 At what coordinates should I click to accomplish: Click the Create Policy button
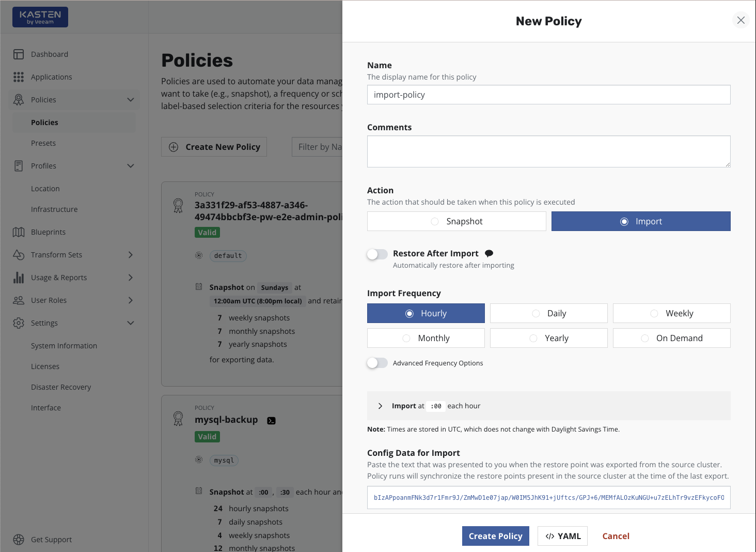[495, 536]
